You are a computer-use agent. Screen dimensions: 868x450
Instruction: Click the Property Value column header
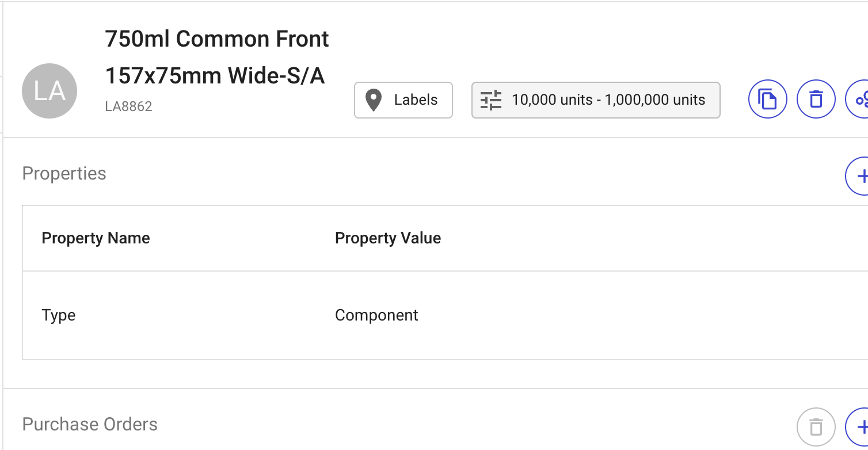pos(388,238)
